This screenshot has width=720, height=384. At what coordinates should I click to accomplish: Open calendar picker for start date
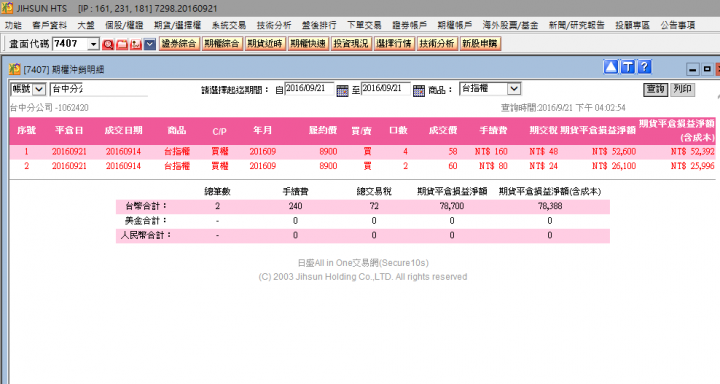(342, 90)
